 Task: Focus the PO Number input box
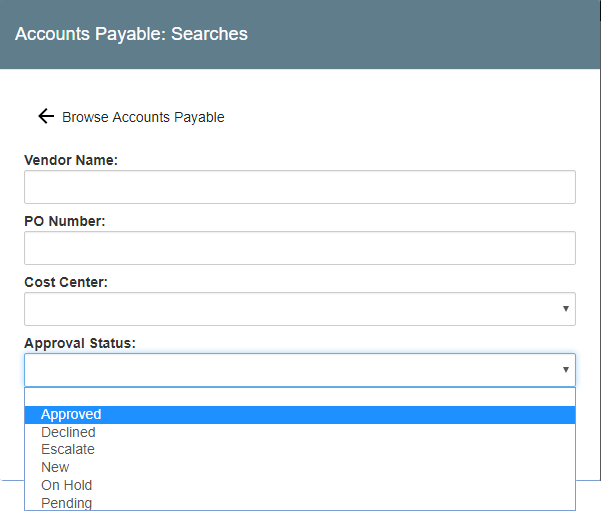(299, 248)
